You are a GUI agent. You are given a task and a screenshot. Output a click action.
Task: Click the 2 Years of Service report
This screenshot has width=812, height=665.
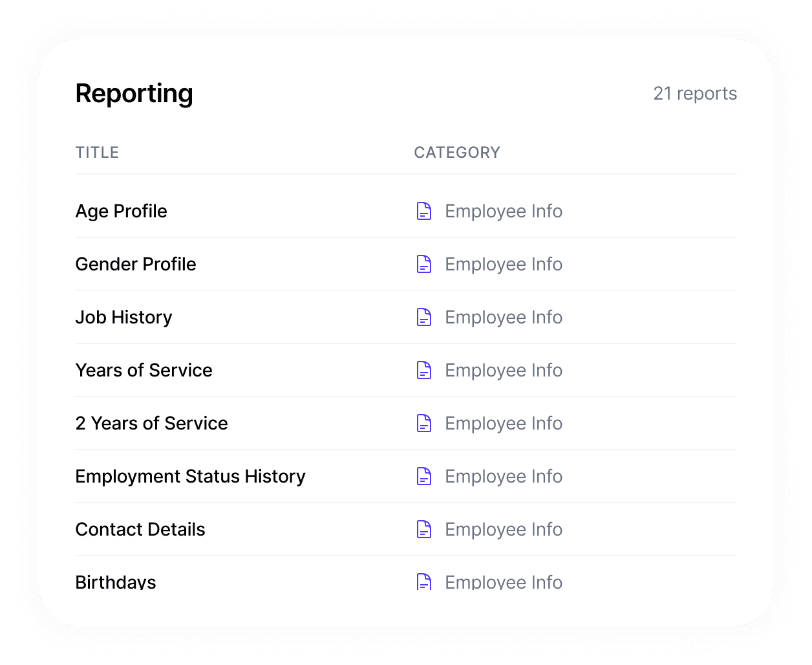151,423
